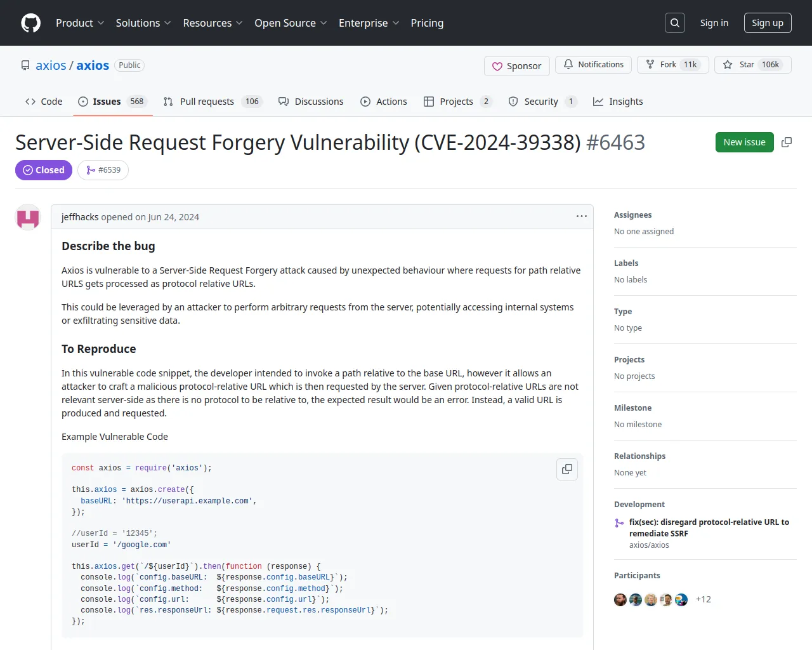Click the repository icon beside axios

25,65
